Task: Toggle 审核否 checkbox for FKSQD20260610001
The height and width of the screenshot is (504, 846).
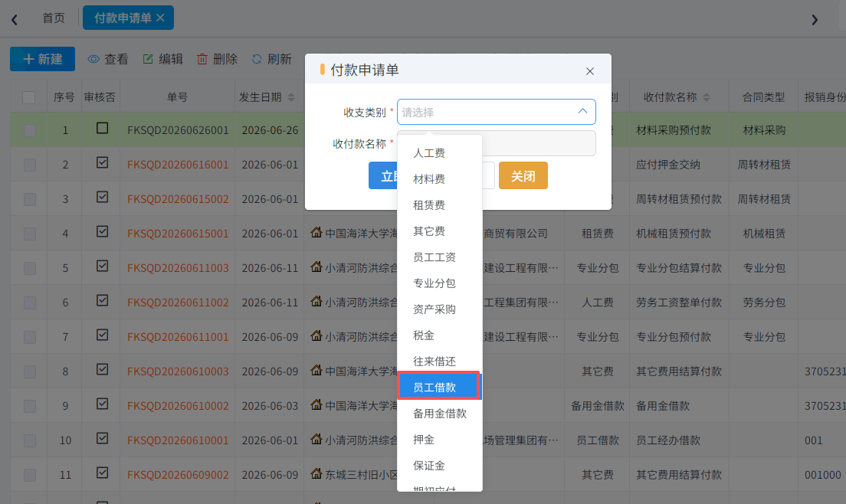Action: 102,439
